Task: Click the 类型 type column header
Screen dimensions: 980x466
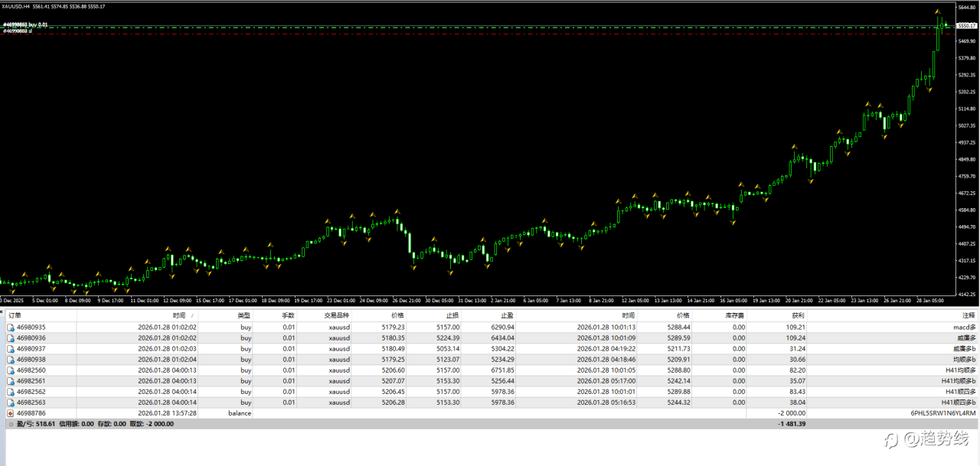Action: pos(243,315)
